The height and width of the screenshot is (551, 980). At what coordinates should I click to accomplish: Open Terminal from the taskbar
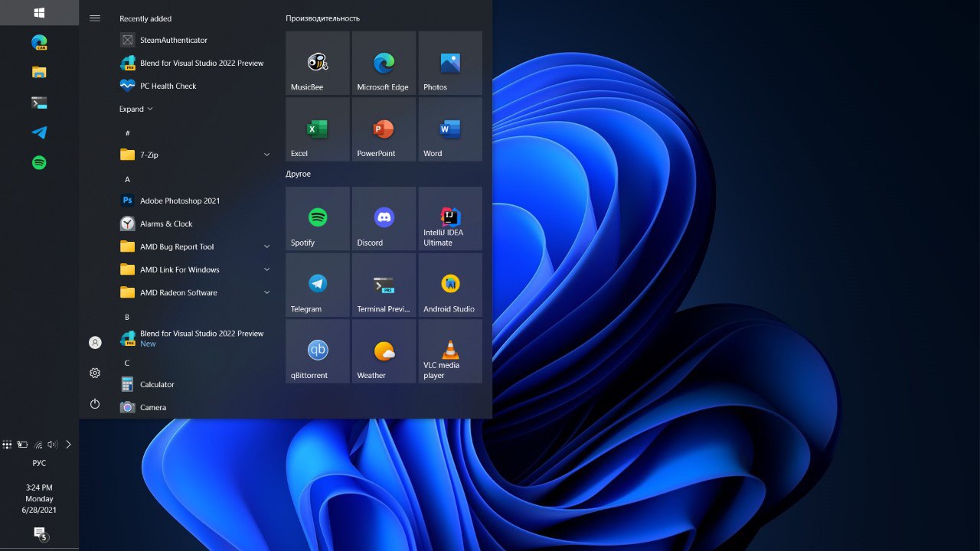39,103
